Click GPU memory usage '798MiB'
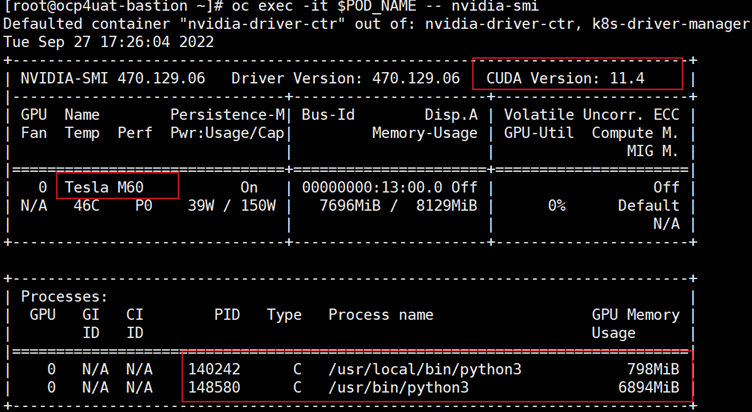The image size is (752, 412). 653,369
